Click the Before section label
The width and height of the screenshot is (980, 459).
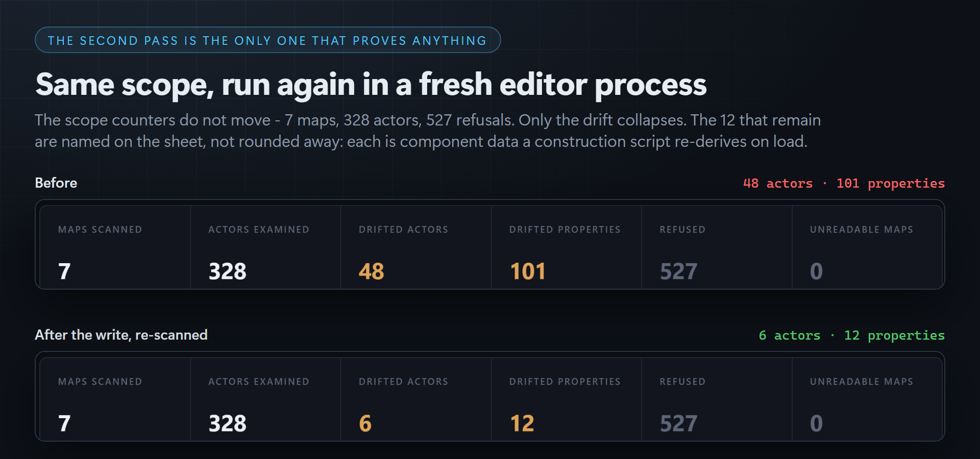56,183
